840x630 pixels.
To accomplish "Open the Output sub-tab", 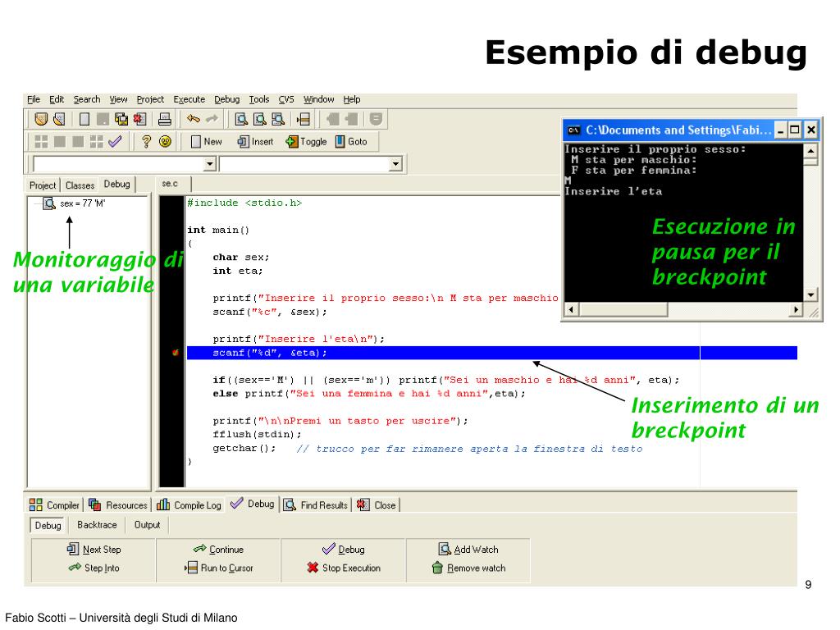I will point(148,525).
